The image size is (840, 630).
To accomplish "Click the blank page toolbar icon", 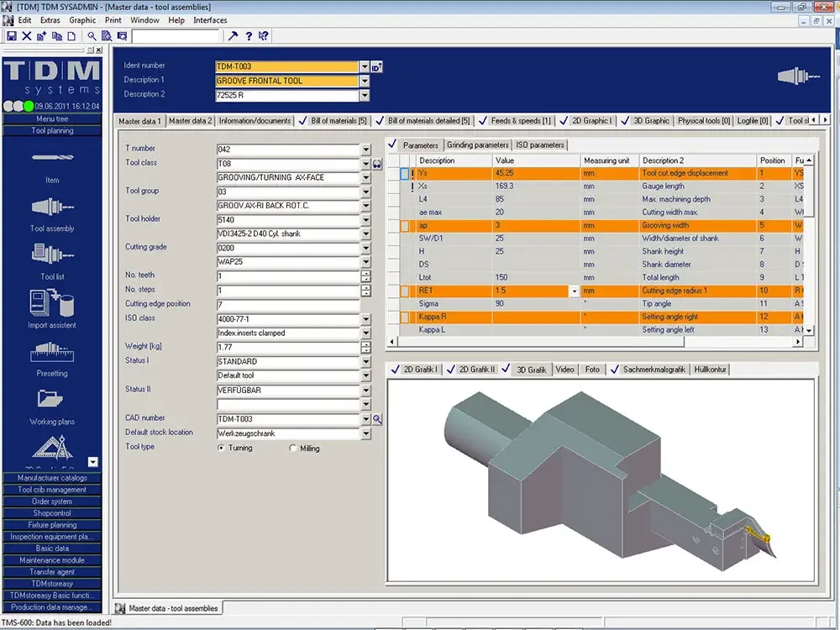I will (71, 36).
